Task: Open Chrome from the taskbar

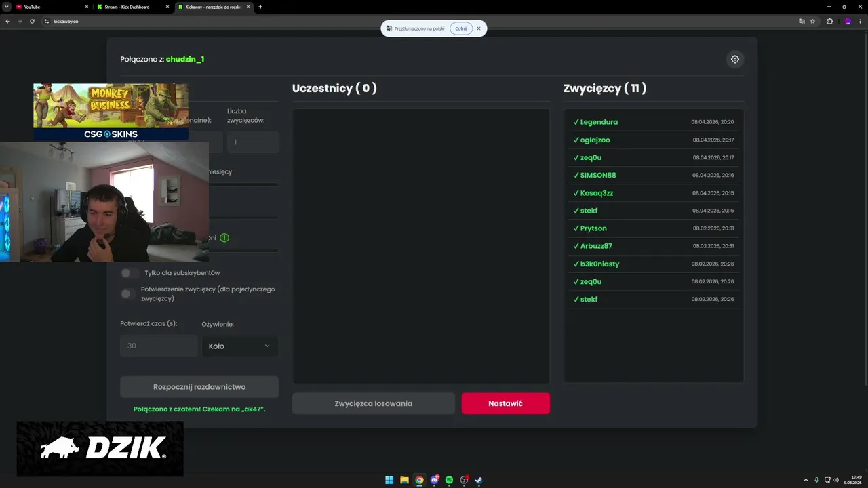Action: pos(419,480)
